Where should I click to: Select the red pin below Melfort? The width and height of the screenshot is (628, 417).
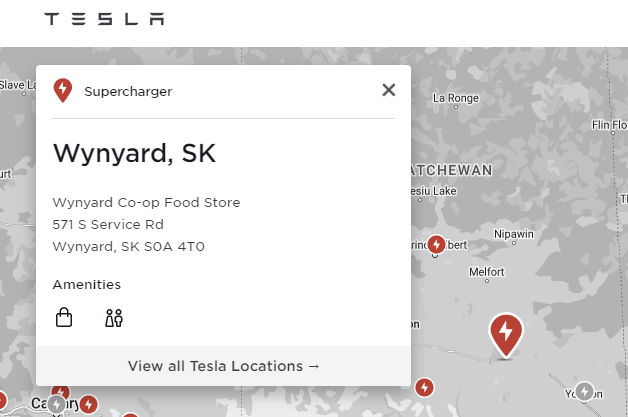[x=425, y=386]
